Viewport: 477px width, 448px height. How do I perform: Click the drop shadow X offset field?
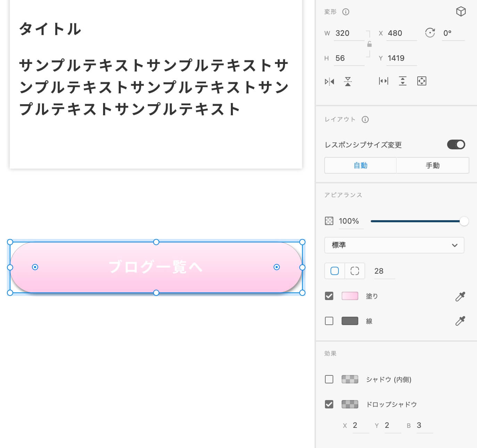point(361,425)
